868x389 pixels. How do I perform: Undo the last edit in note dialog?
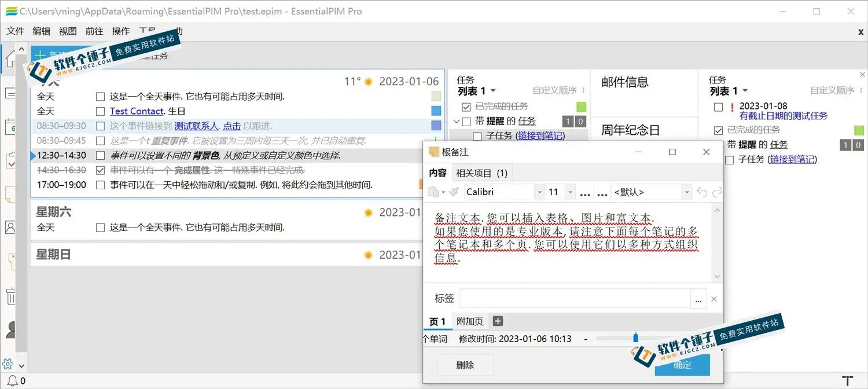point(702,192)
